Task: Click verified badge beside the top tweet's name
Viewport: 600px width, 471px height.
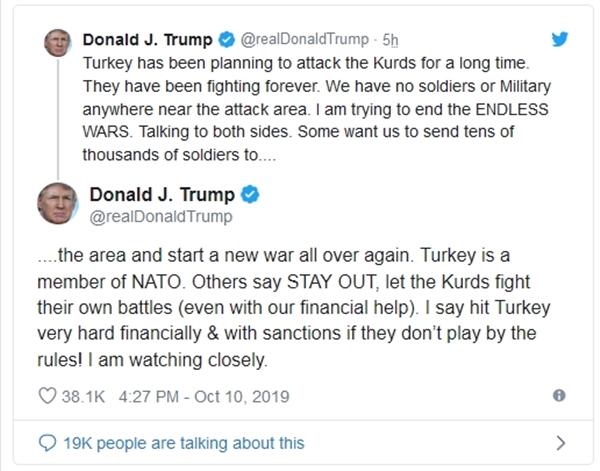Action: point(226,40)
